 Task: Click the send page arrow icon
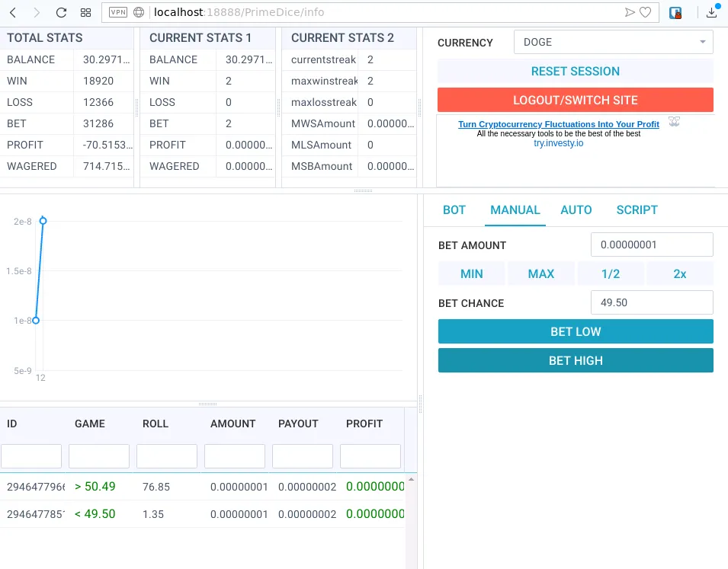coord(630,12)
